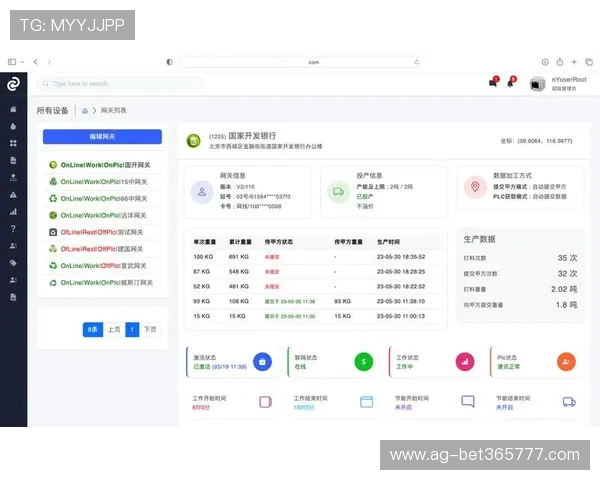This screenshot has width=600, height=480.
Task: Click the blue 编辑网关 button
Action: click(102, 137)
